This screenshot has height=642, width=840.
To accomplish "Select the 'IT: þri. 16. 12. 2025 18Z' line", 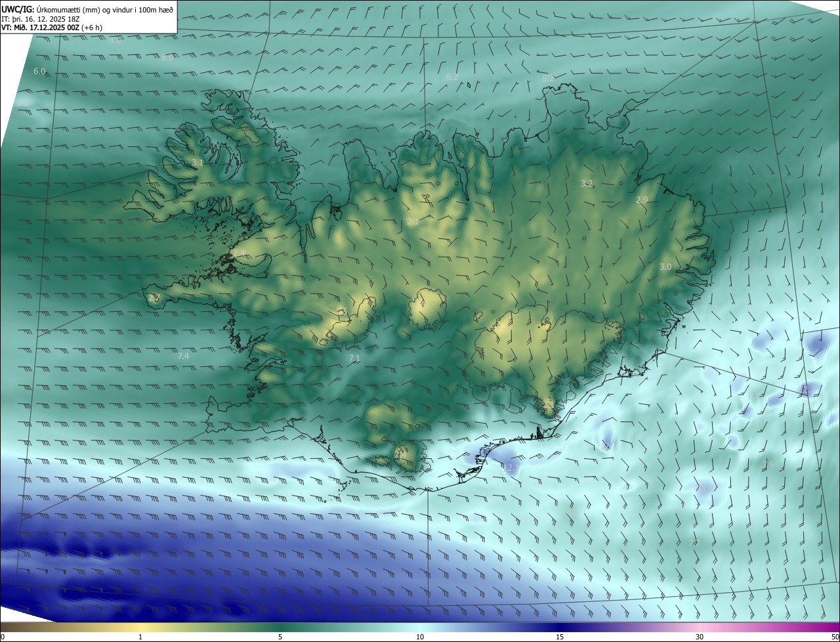I will tap(41, 18).
